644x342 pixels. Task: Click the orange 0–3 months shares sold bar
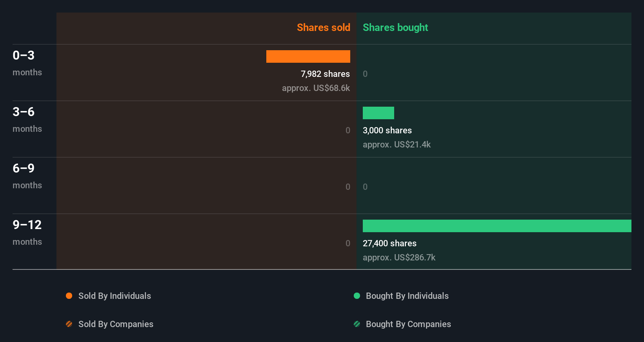308,56
